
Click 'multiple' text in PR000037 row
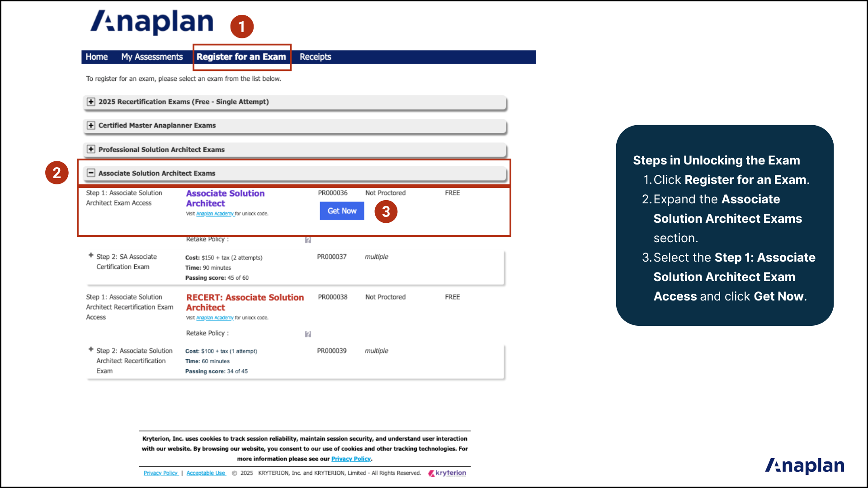(x=377, y=257)
